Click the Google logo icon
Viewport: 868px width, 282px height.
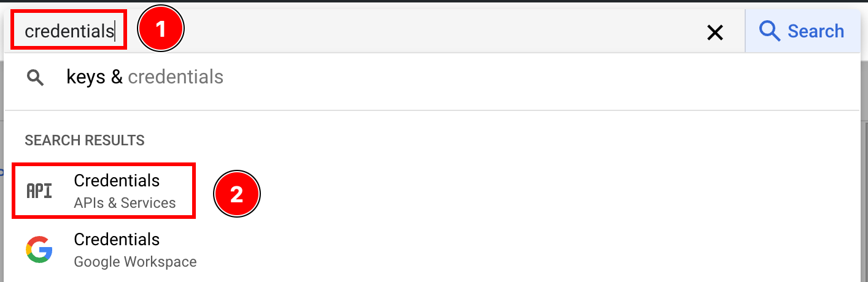pos(39,250)
